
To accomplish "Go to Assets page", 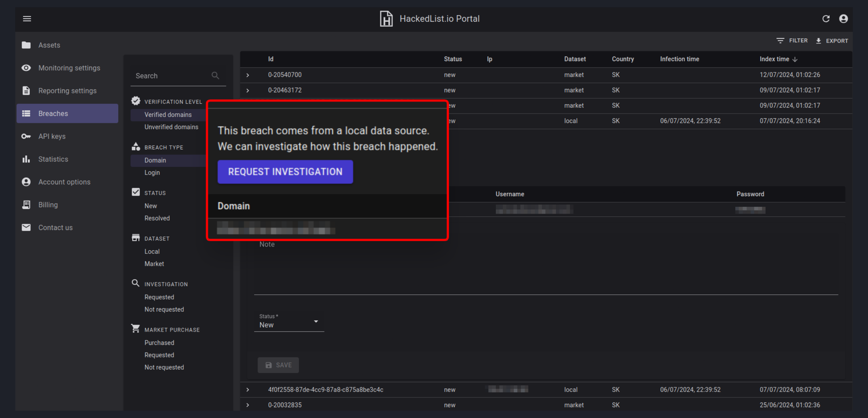I will click(x=49, y=45).
